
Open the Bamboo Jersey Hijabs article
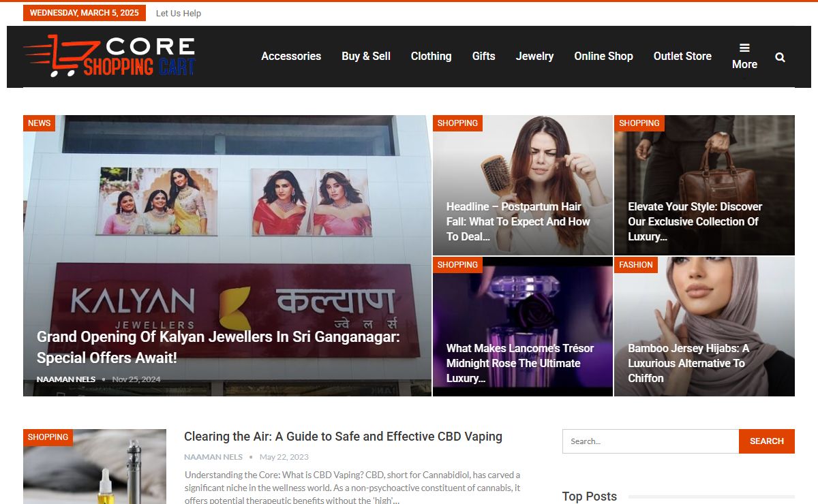tap(688, 363)
